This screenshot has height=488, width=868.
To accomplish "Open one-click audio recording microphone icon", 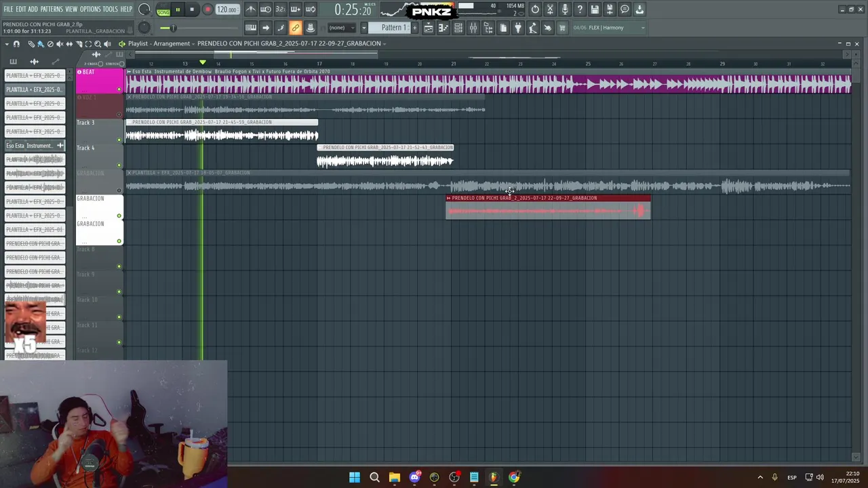I will (565, 9).
